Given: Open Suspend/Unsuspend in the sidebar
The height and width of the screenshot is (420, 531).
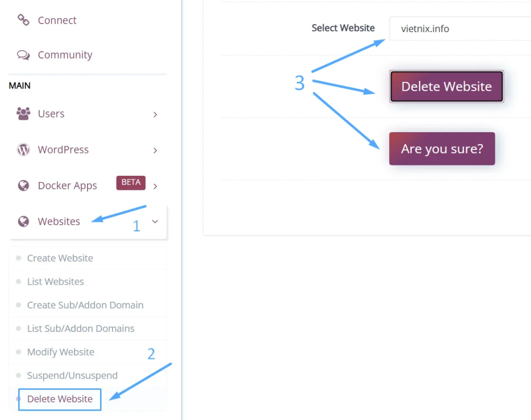Looking at the screenshot, I should pos(72,375).
